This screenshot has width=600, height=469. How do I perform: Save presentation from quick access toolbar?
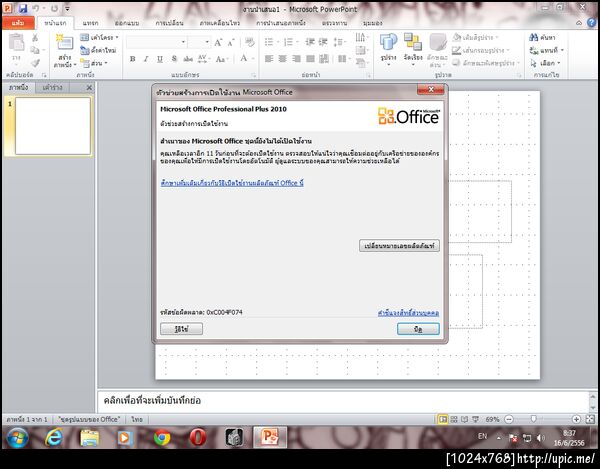(23, 8)
